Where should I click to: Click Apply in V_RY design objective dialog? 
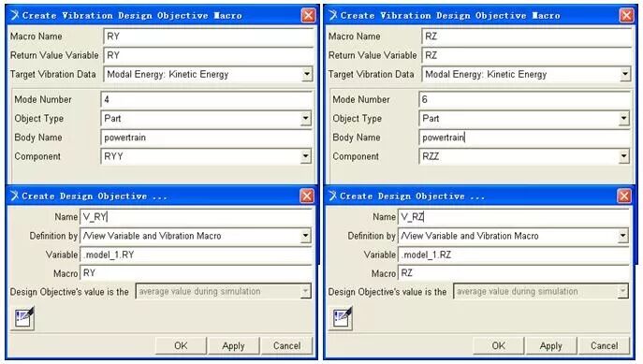pos(233,345)
